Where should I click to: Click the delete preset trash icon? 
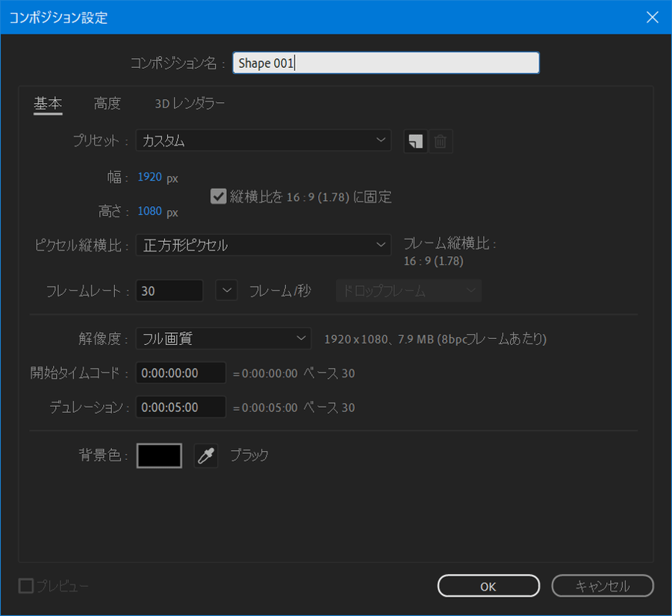click(440, 140)
